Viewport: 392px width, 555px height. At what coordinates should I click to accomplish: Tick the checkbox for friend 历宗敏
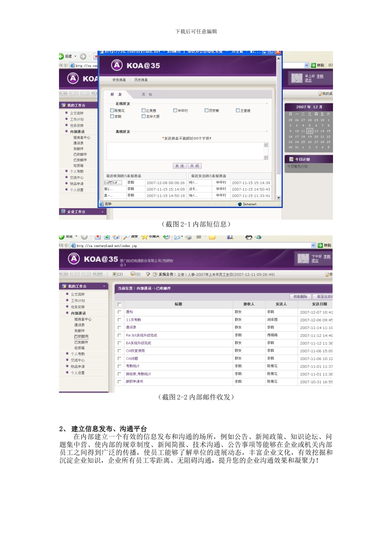pos(206,110)
